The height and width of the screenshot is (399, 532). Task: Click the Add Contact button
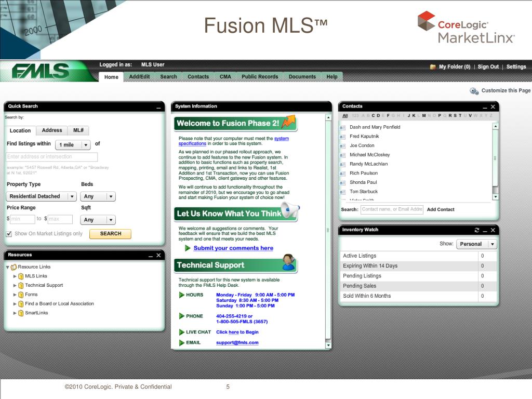pos(441,210)
